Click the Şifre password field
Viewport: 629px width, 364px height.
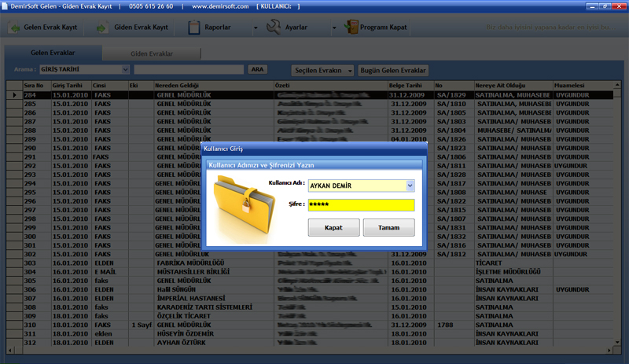[x=362, y=204]
